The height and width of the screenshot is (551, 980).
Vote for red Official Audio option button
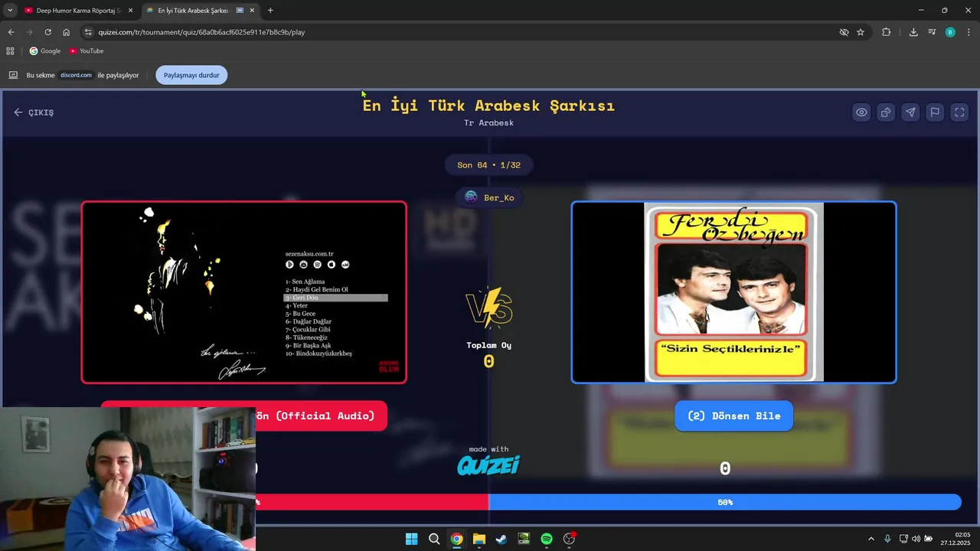(x=322, y=416)
